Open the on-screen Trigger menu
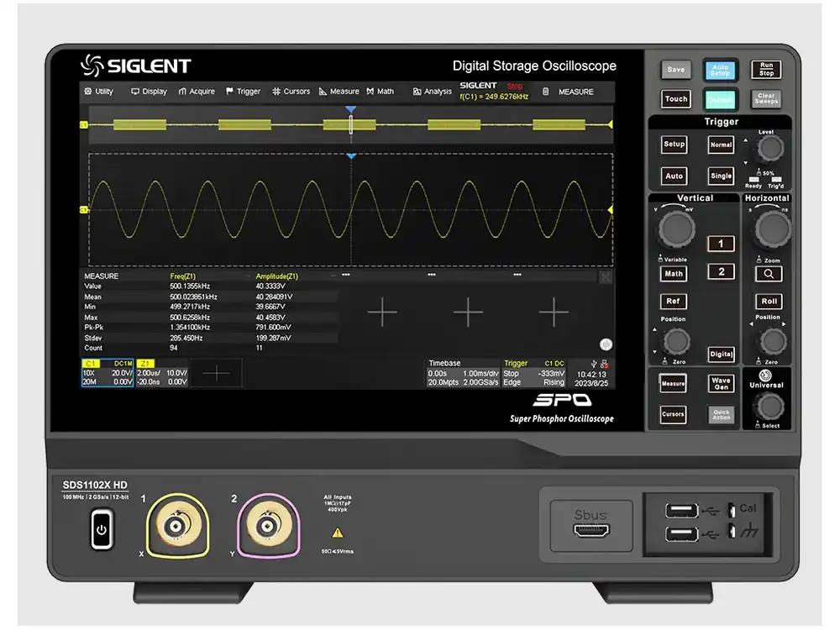Viewport: 840px width, 630px height. (244, 92)
